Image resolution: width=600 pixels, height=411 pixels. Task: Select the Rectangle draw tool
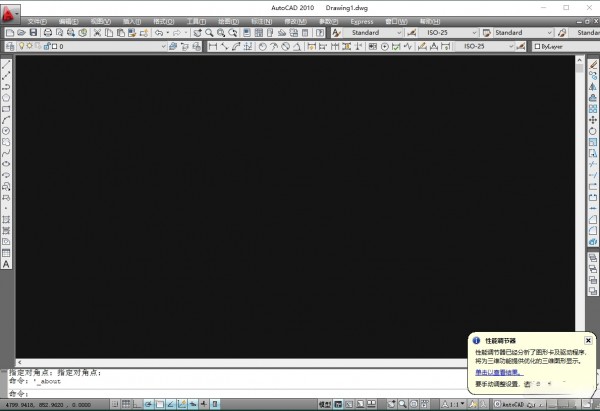[x=6, y=109]
